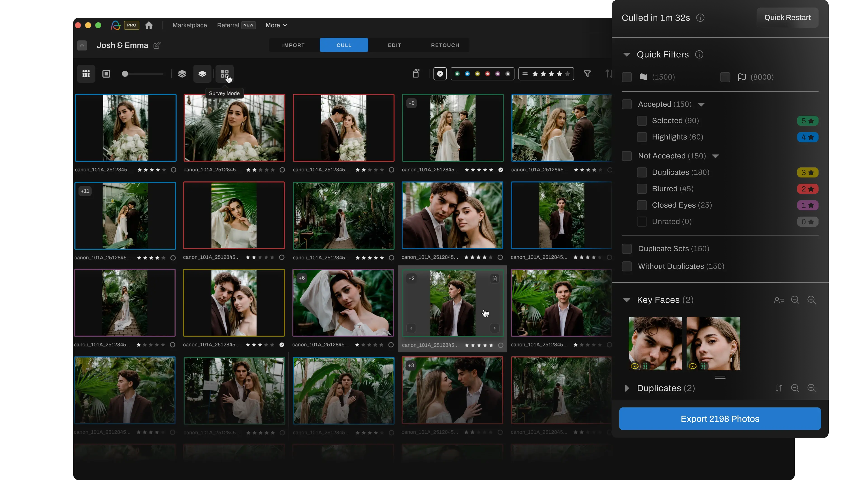The width and height of the screenshot is (868, 480).
Task: Click the collapse stacks icon
Action: 202,73
